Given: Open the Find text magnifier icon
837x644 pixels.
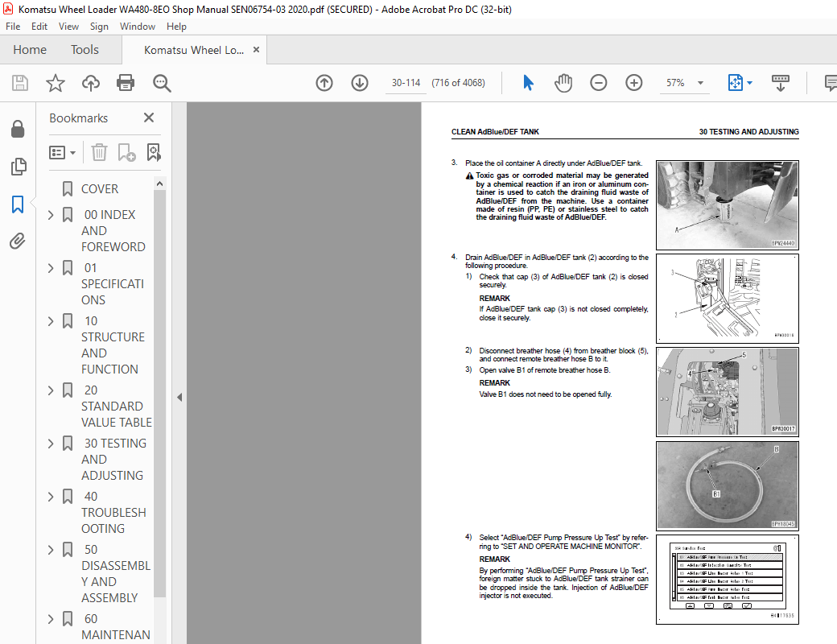Looking at the screenshot, I should 161,83.
